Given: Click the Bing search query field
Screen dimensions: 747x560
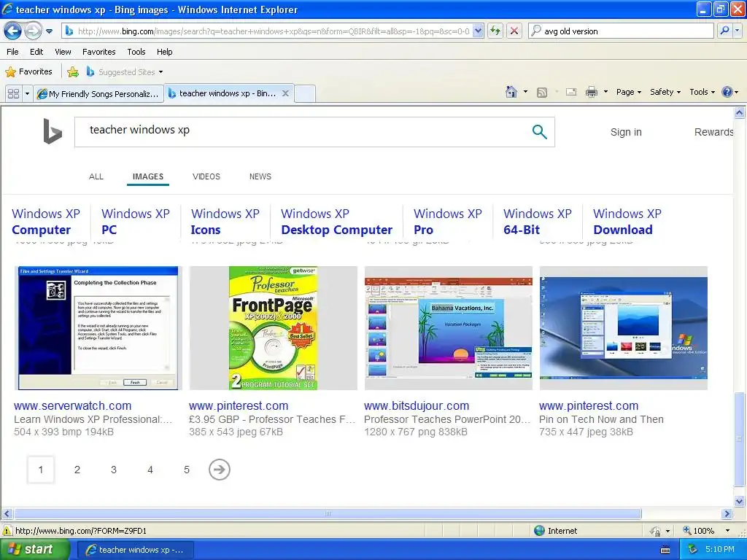Looking at the screenshot, I should 303,132.
